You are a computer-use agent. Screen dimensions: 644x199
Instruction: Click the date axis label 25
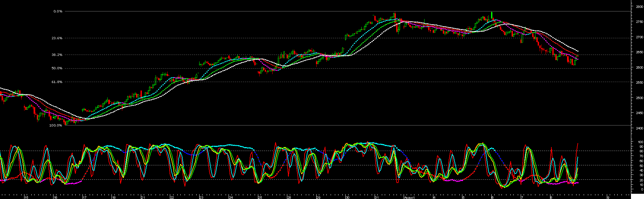click(x=260, y=197)
